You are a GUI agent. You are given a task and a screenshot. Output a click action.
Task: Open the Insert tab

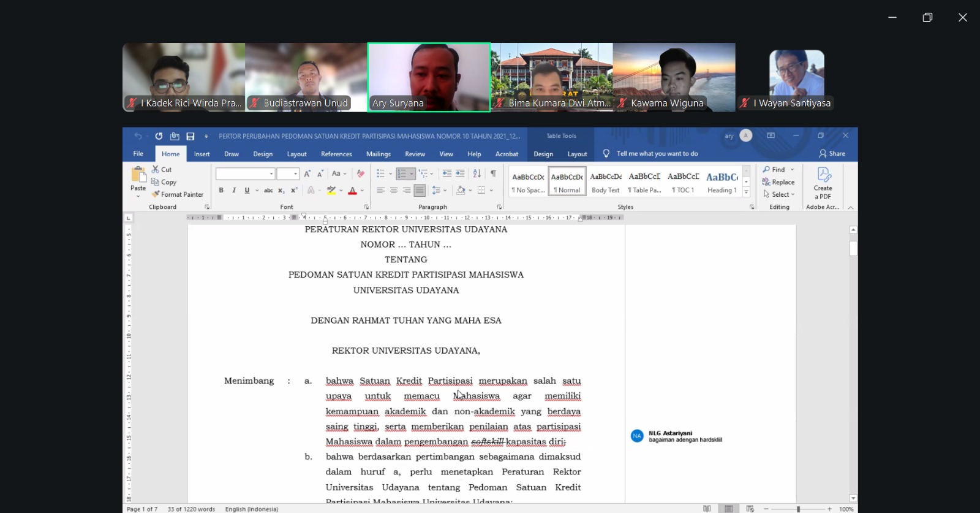pyautogui.click(x=202, y=154)
